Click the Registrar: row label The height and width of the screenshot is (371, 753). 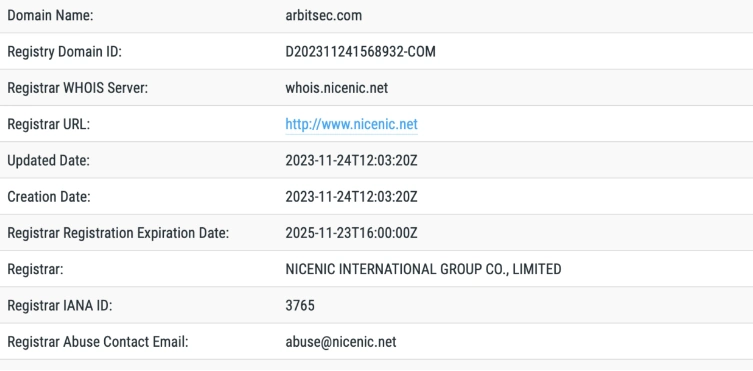point(35,269)
